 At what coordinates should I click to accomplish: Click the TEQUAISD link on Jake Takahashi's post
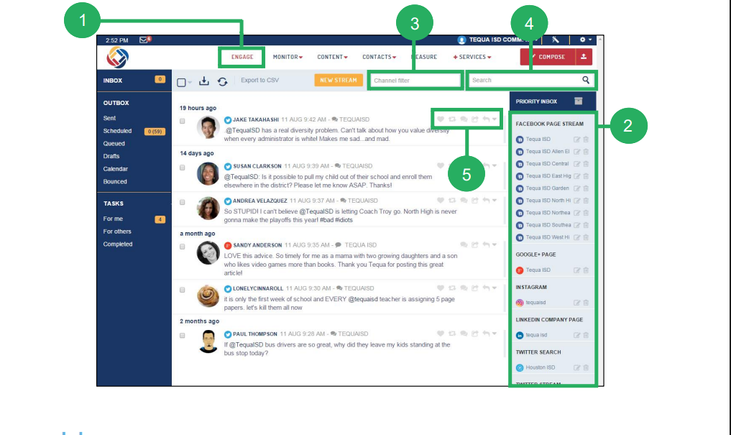354,119
